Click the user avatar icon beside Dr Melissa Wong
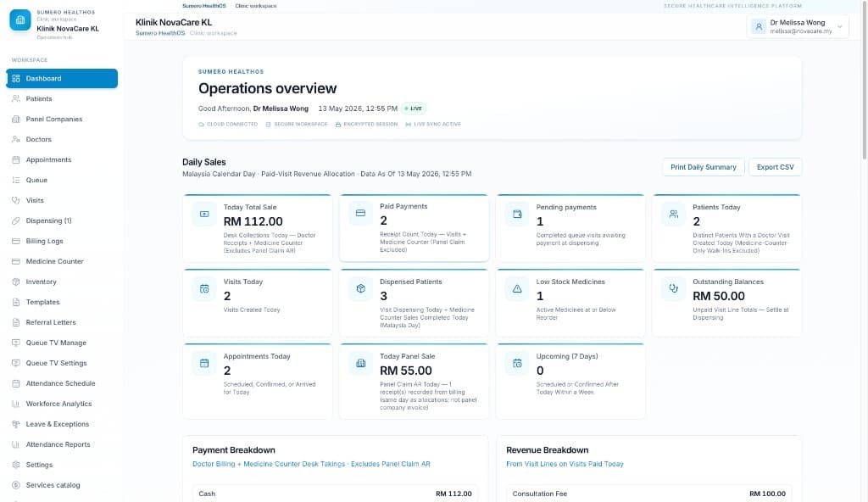868x502 pixels. tap(759, 26)
